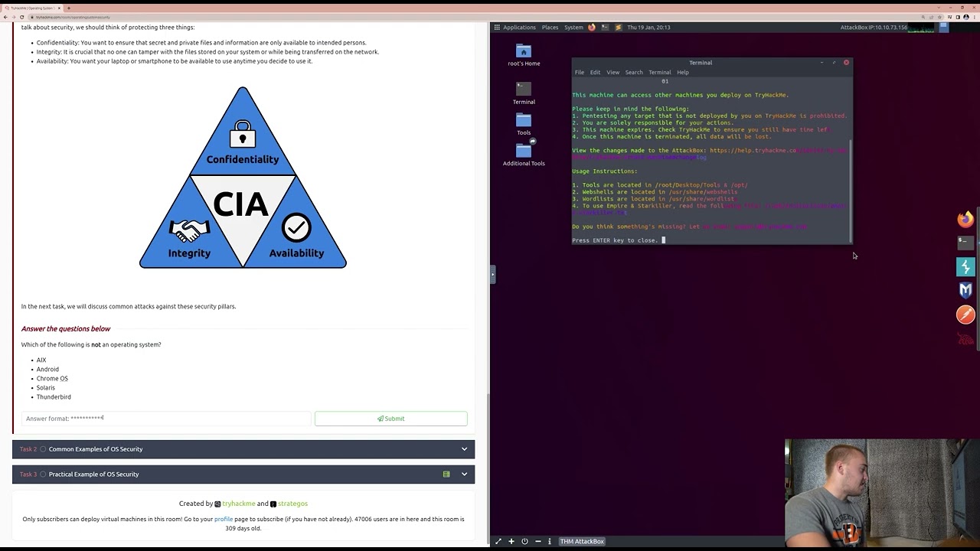Screen dimensions: 980x551
Task: Open the Additional Tools desktop folder
Action: tap(524, 152)
